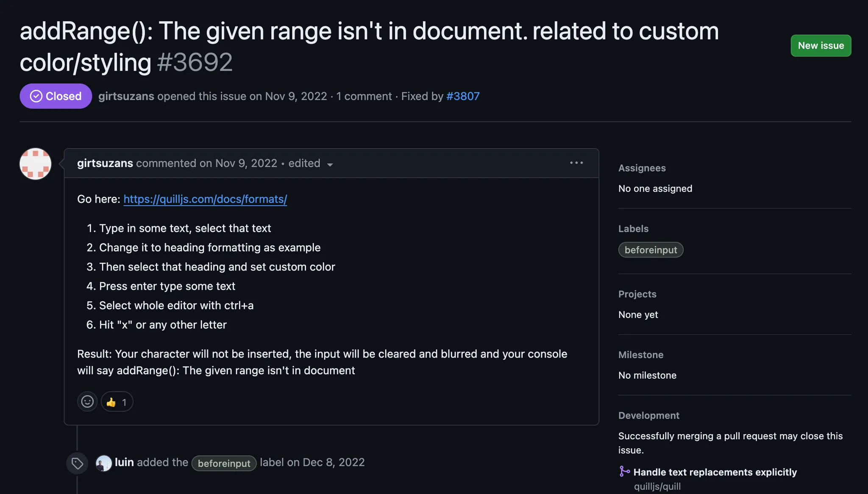Click the tag label event icon
868x494 pixels.
77,463
